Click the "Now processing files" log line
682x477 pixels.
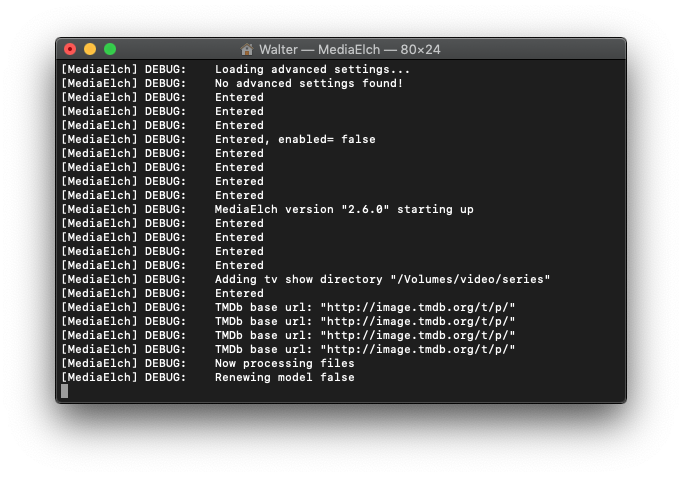pyautogui.click(x=284, y=364)
